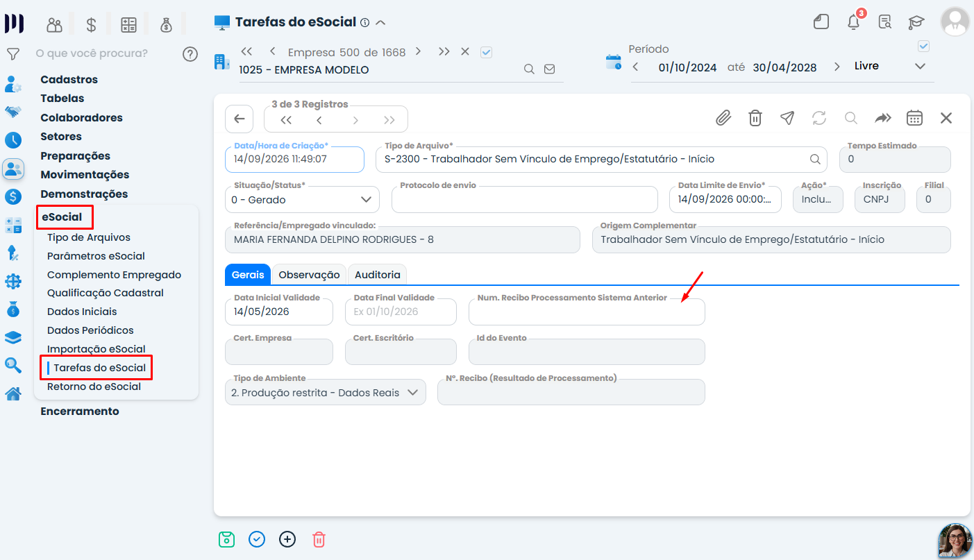The image size is (974, 560).
Task: Click the green save icon at bottom
Action: 226,539
